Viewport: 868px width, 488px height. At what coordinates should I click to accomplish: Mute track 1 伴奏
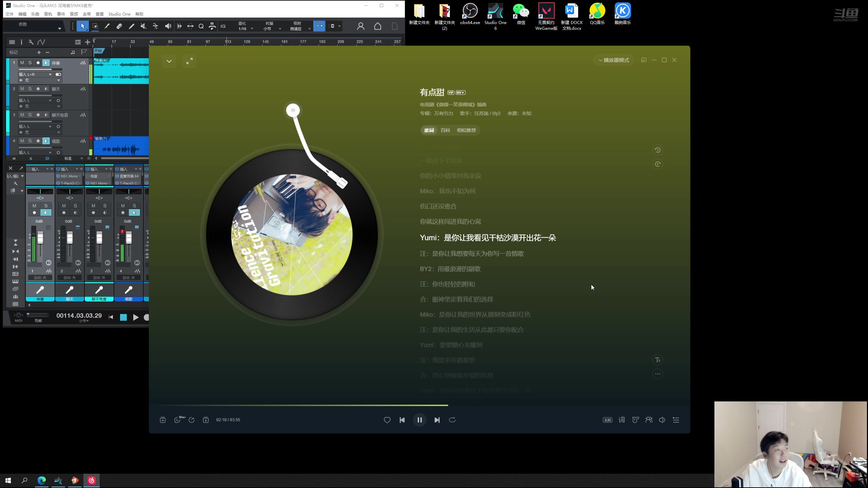(22, 63)
